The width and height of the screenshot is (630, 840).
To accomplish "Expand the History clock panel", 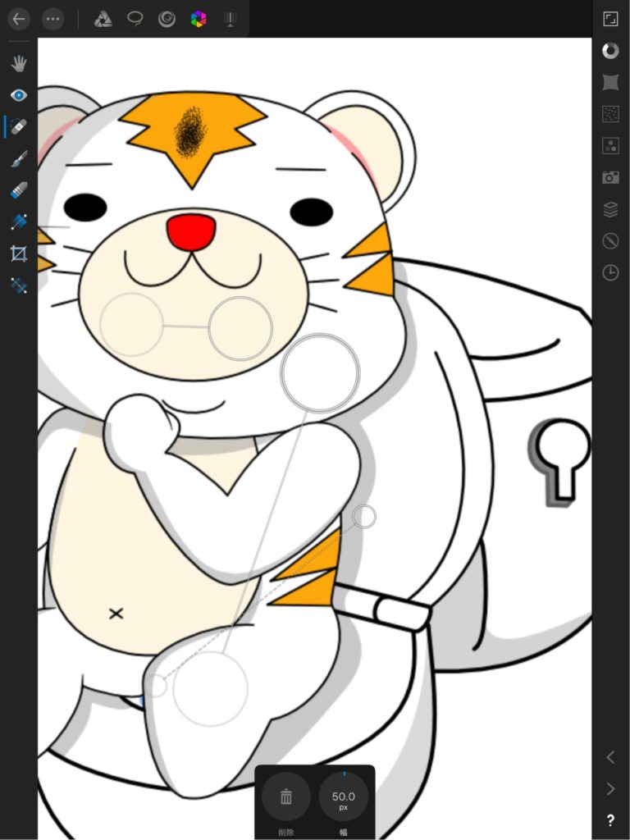I will pos(610,273).
